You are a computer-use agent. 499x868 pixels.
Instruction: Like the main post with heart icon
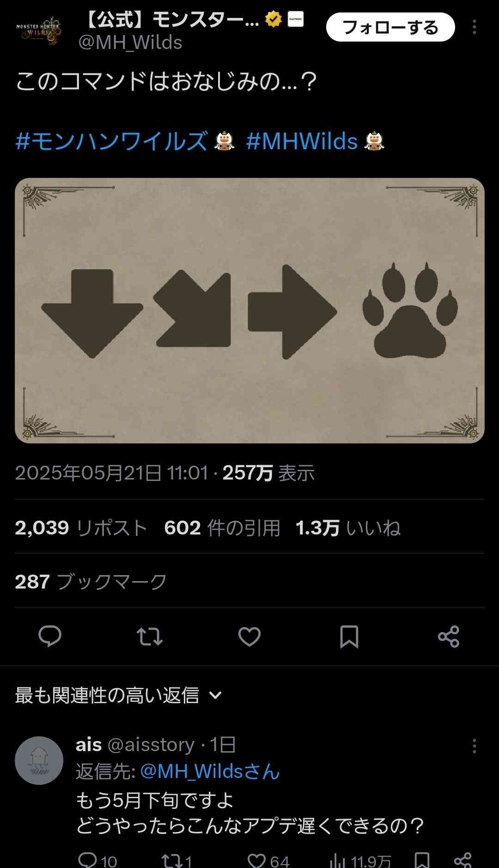tap(249, 637)
